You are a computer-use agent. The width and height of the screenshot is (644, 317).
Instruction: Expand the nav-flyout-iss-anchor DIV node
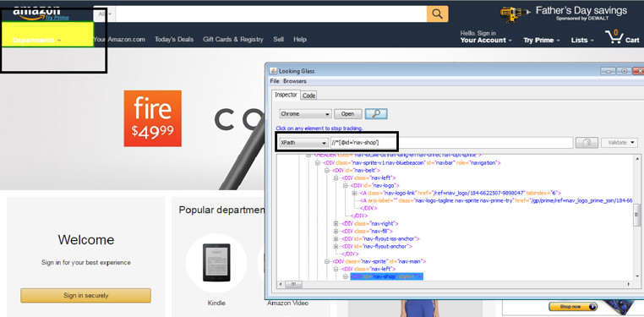tap(336, 238)
